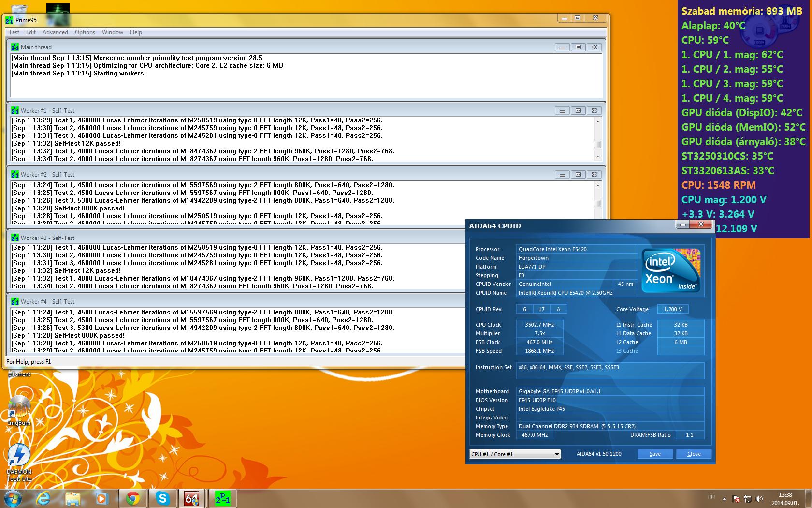Image resolution: width=812 pixels, height=508 pixels.
Task: Open the CPU #1 / Core #1 dropdown
Action: pos(515,454)
